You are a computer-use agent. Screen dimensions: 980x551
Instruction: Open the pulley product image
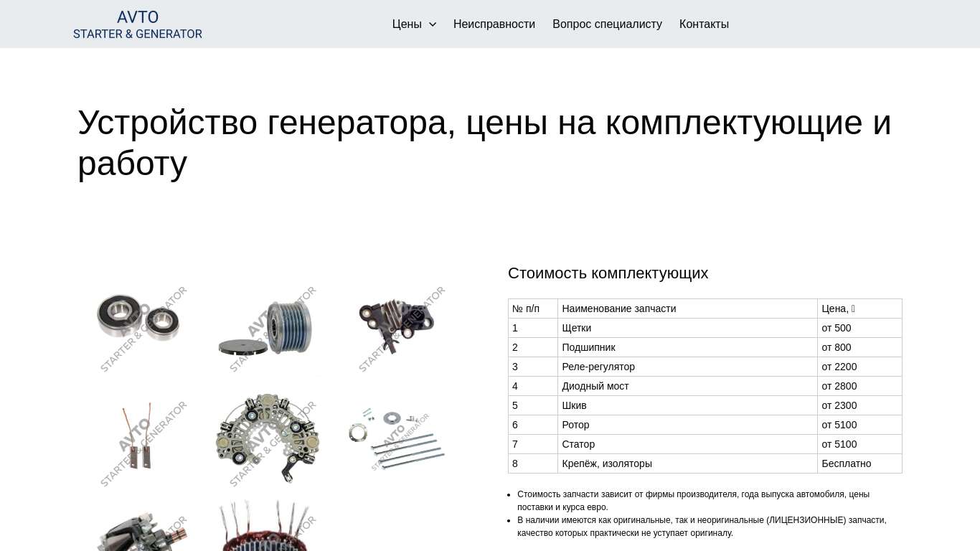[x=268, y=327]
